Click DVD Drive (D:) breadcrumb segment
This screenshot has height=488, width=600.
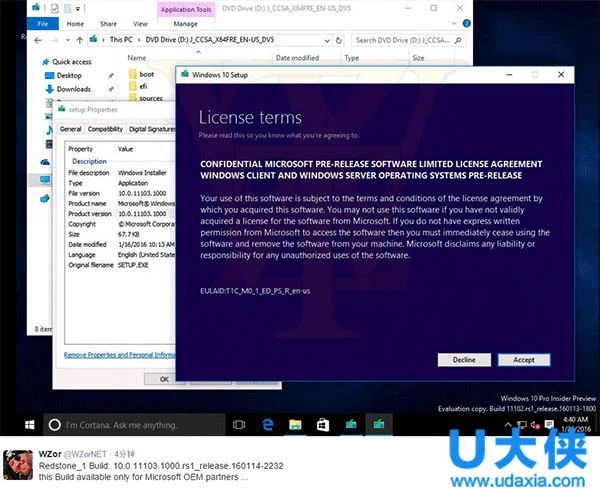click(209, 39)
